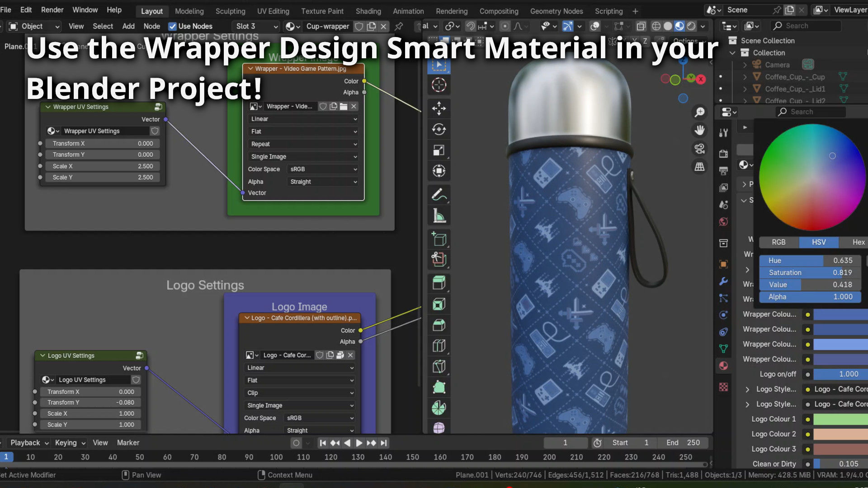Select the Poly Build tool
The image size is (868, 488).
pos(439,387)
